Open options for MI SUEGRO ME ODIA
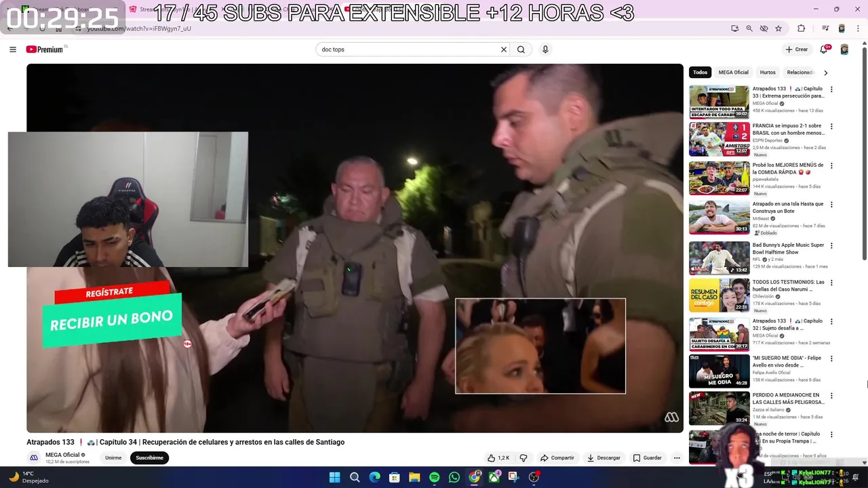 click(831, 359)
